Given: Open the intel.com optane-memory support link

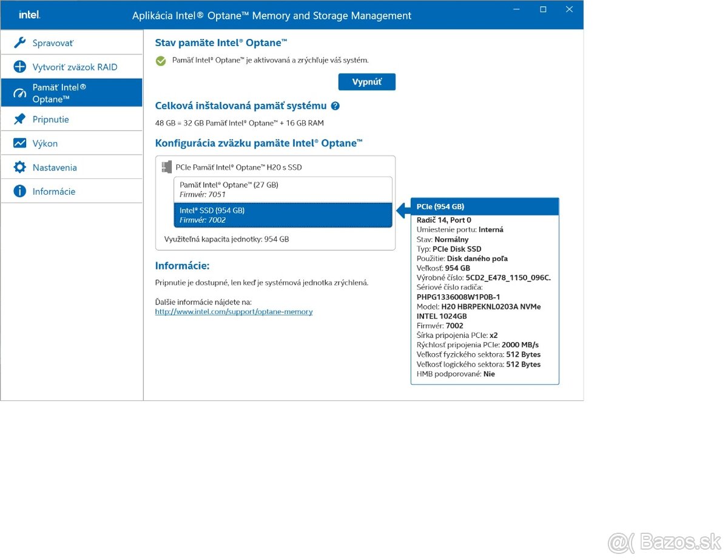Looking at the screenshot, I should [234, 312].
